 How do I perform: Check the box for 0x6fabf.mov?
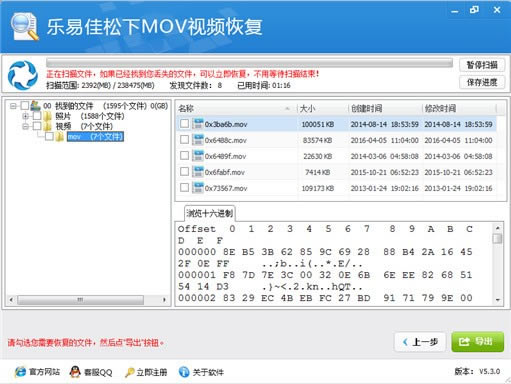184,172
